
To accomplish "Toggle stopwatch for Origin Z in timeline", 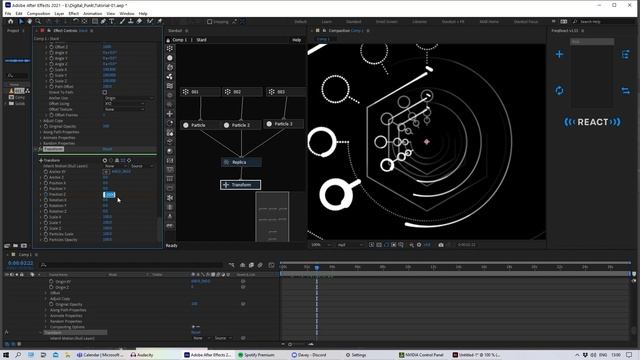I will point(51,287).
